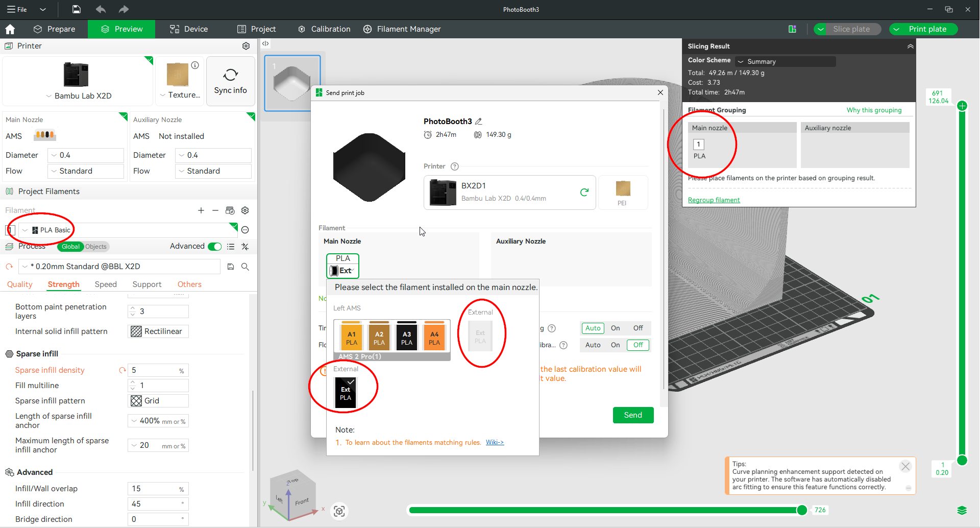Viewport: 980px width, 528px height.
Task: Click the Printer help question mark
Action: click(455, 166)
